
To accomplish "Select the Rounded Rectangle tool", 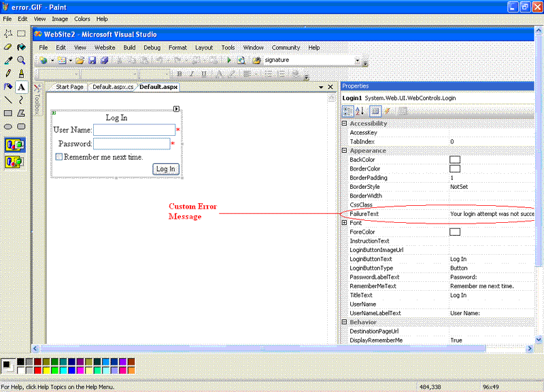I will pos(21,126).
